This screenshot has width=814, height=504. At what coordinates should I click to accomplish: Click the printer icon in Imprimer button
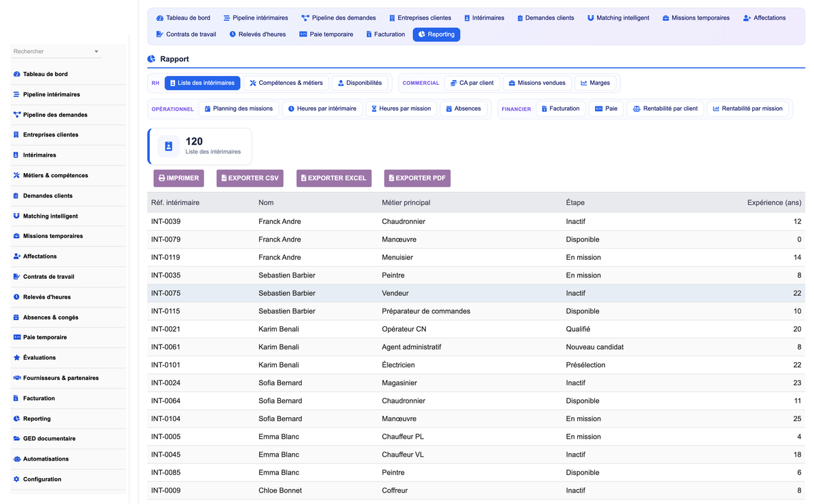[161, 178]
